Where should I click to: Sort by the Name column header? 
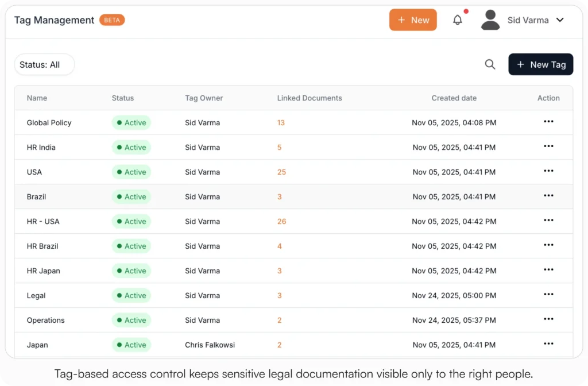(x=37, y=98)
